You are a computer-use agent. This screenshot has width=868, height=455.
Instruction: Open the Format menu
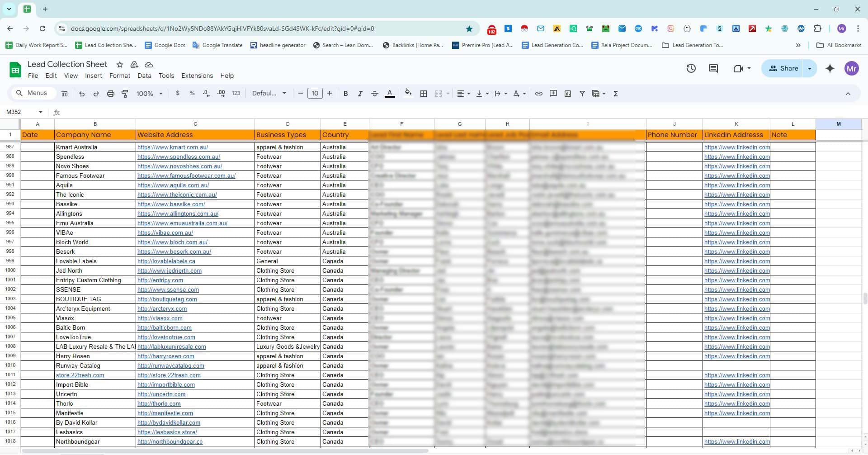point(120,76)
